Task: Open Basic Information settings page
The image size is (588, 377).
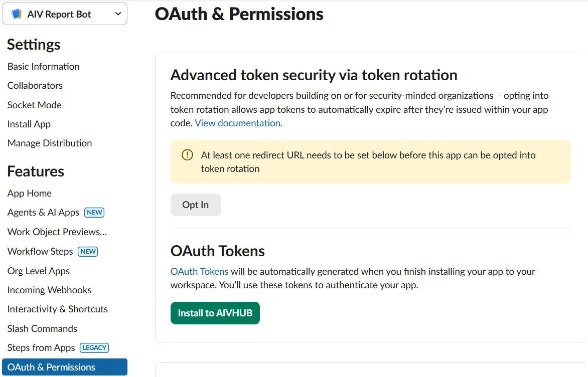Action: point(43,66)
